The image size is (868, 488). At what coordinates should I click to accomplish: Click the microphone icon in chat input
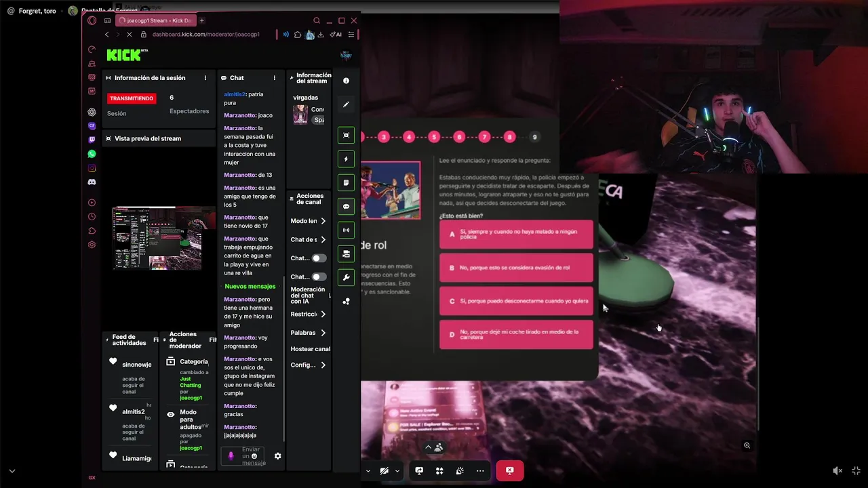[231, 456]
